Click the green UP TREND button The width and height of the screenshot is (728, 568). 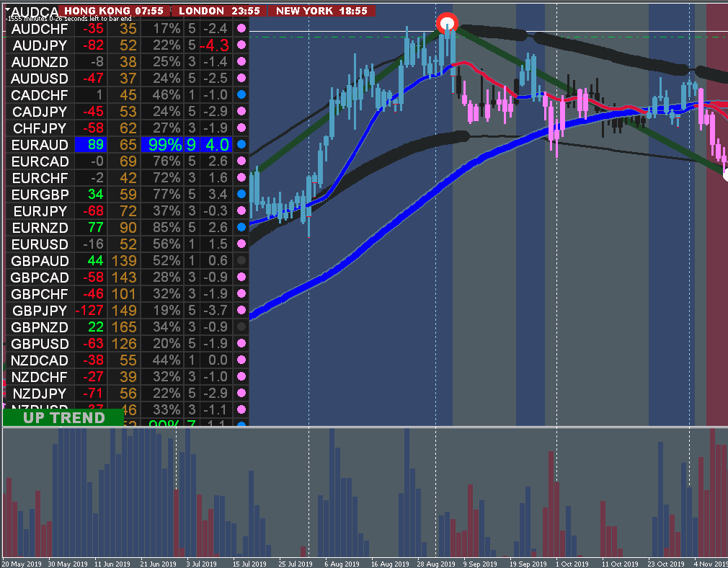[x=63, y=417]
